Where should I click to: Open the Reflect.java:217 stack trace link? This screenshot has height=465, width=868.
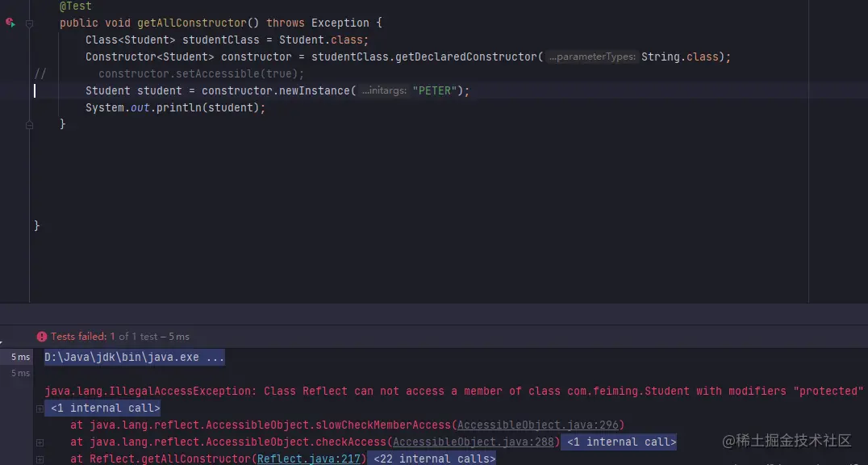click(x=309, y=459)
